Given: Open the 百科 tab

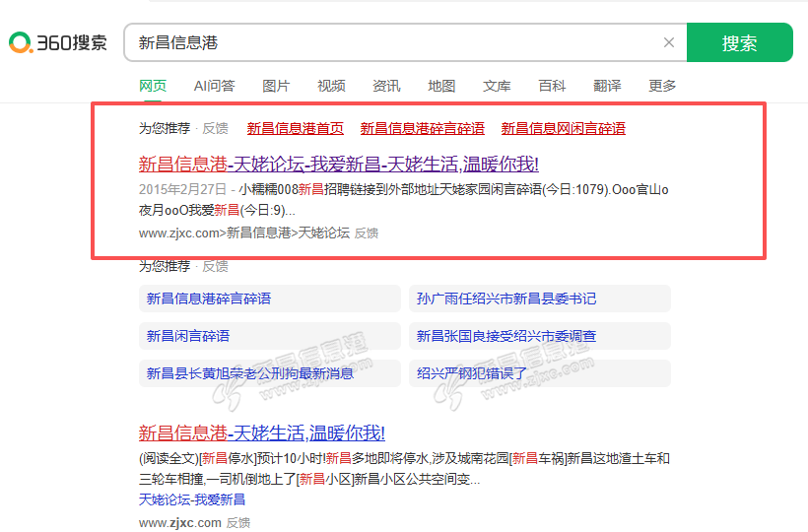Looking at the screenshot, I should click(x=552, y=86).
